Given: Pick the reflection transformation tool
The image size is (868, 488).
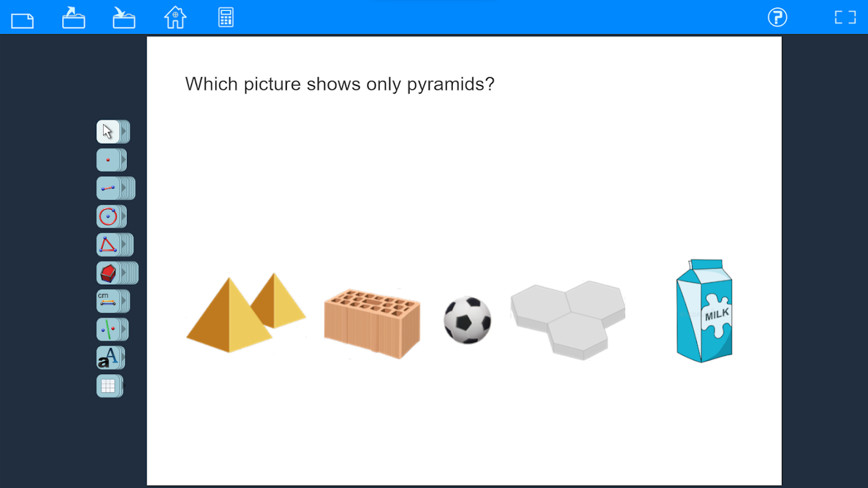Looking at the screenshot, I should [108, 329].
